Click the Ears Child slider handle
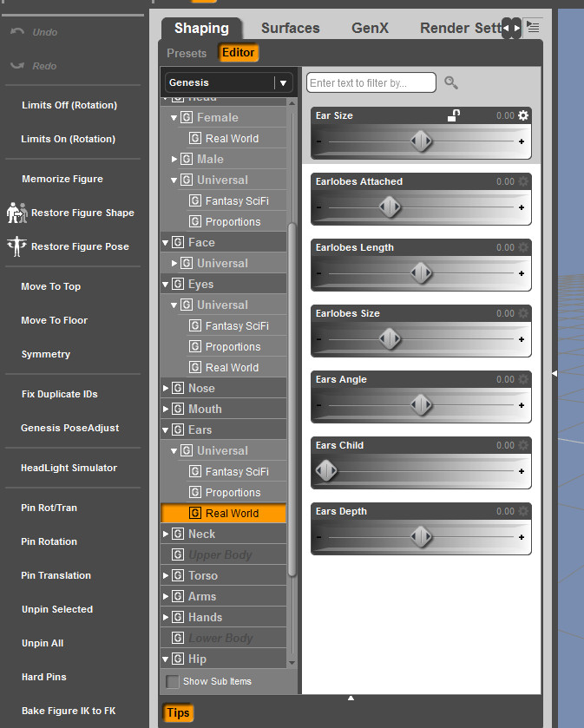 326,471
